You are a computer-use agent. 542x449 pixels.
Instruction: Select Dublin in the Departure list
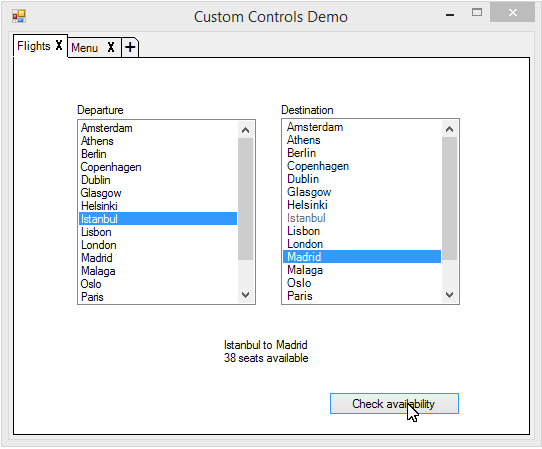(158, 180)
